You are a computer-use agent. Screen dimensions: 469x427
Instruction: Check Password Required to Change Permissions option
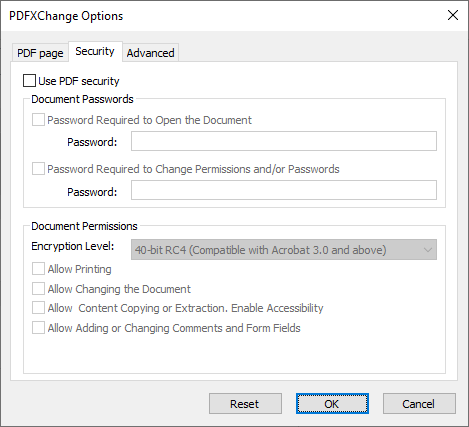(x=38, y=169)
